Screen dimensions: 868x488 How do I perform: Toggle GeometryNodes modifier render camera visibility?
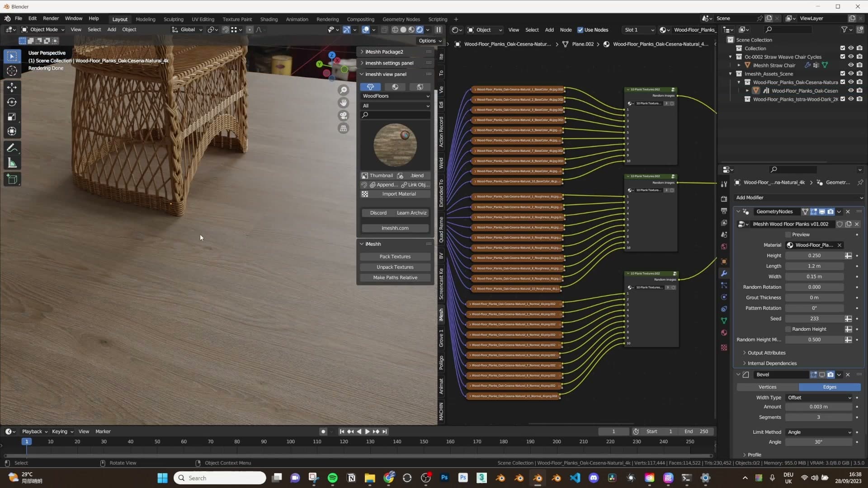click(x=830, y=211)
